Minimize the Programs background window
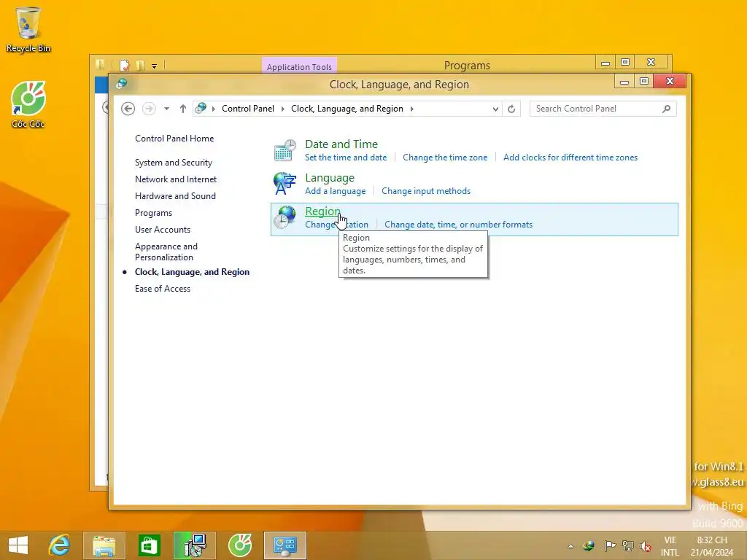This screenshot has width=747, height=560. 605,63
